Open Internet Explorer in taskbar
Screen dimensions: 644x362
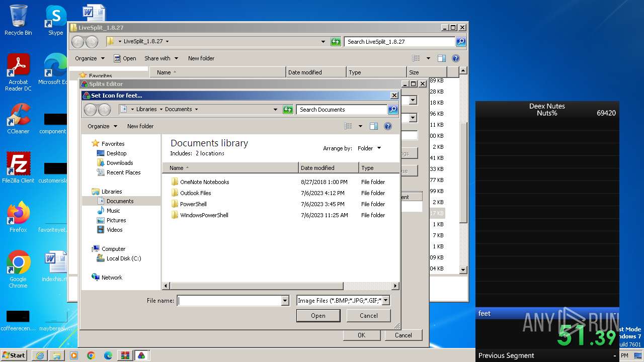pyautogui.click(x=40, y=355)
